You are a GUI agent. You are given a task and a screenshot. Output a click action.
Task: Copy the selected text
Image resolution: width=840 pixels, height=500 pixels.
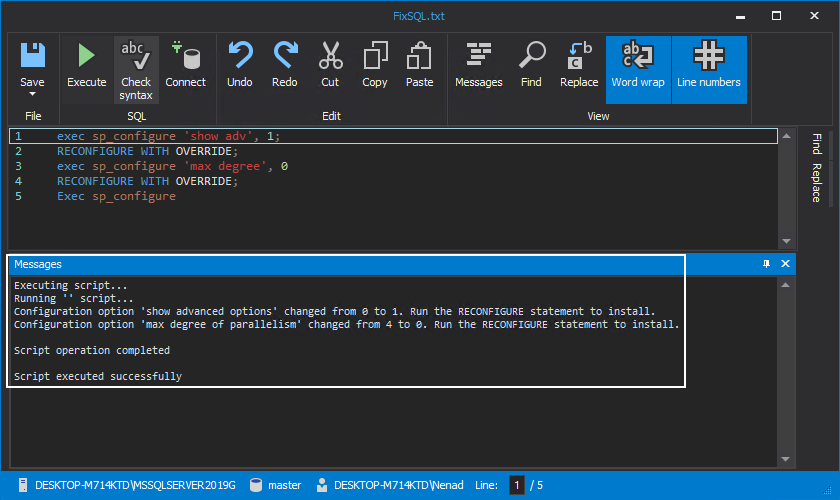click(375, 66)
